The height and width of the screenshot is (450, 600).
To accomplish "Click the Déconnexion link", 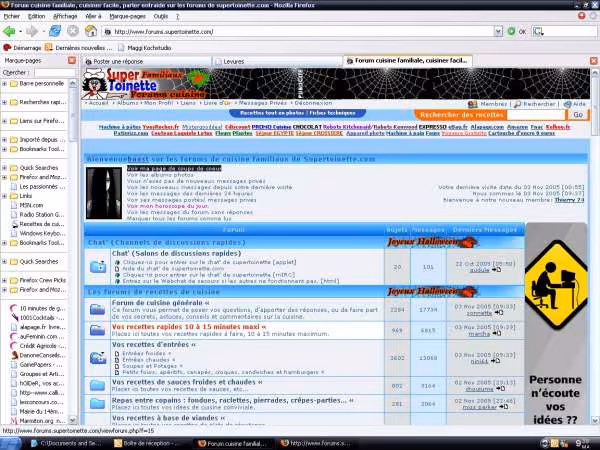I will coord(313,103).
